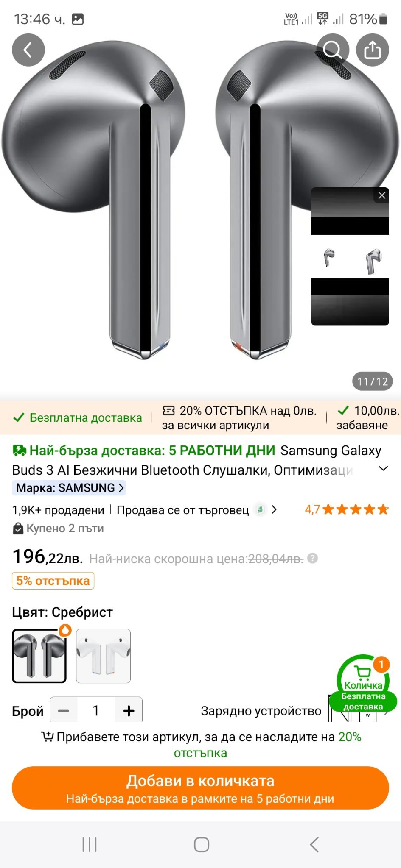Tap the 20% discount coupon banner
Viewport: 401px width, 868px height.
[x=239, y=418]
